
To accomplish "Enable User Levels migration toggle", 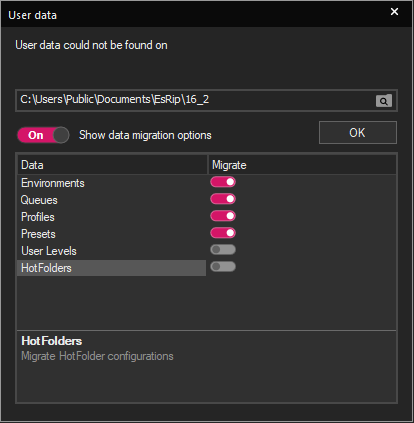I will [x=223, y=250].
